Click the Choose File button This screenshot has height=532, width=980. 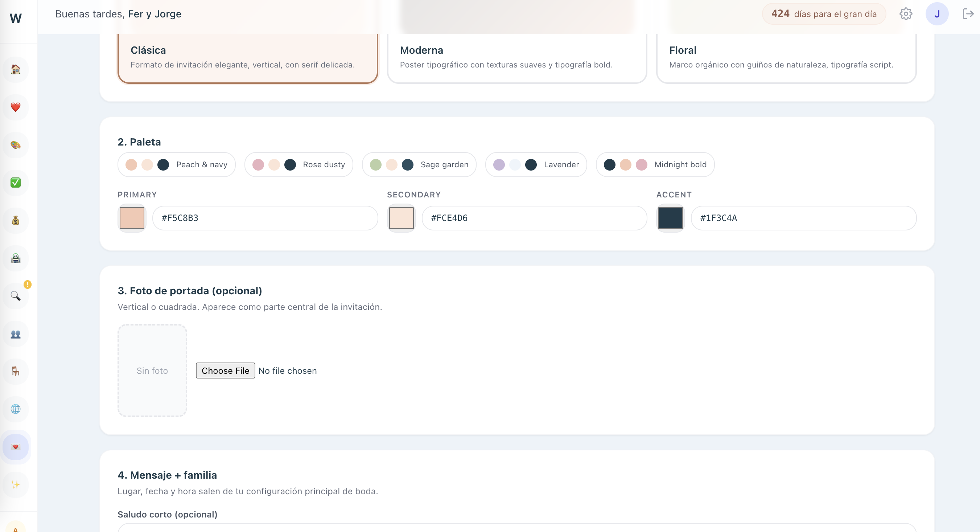pos(225,371)
